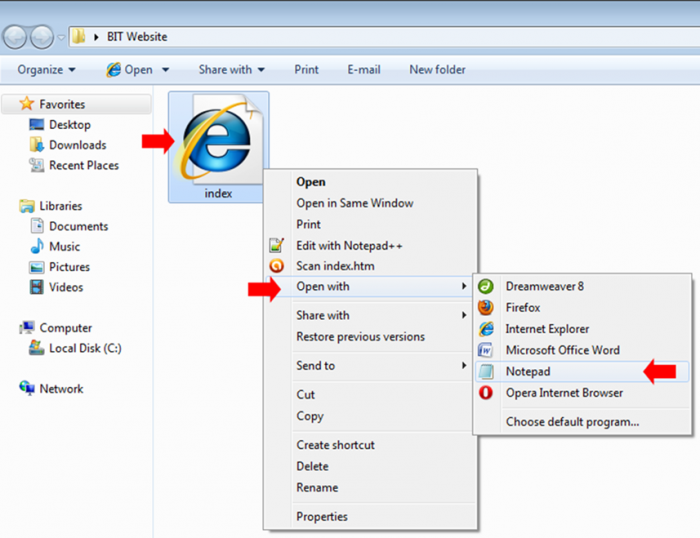Click the New folder button
Image resolution: width=700 pixels, height=538 pixels.
tap(438, 70)
